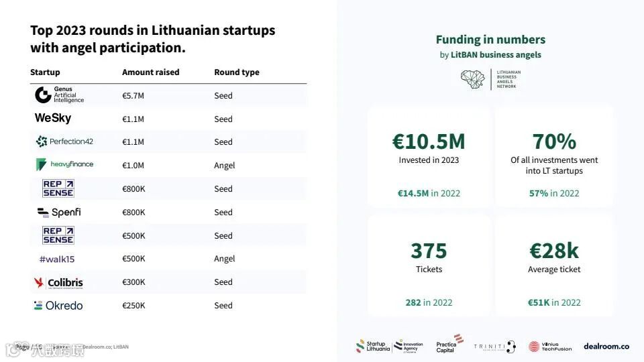Click the #walk15 startup name
Screen dimensions: 644x362
point(56,259)
